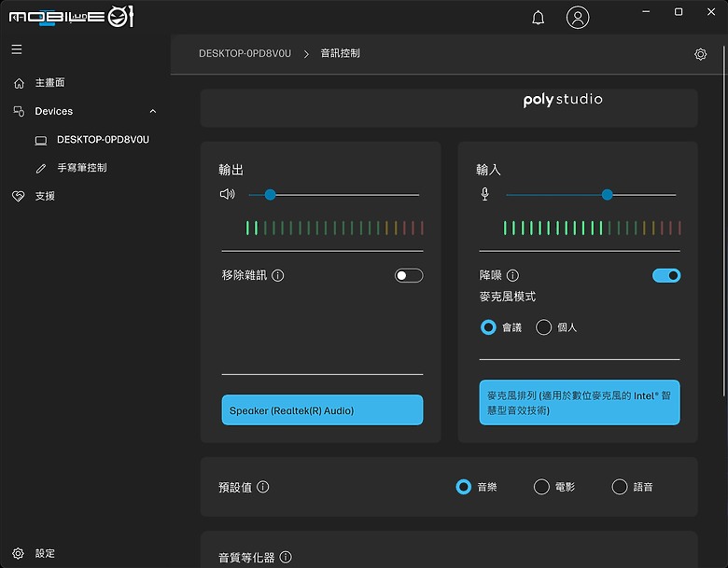Select the 語音 preset
The height and width of the screenshot is (568, 728).
tap(620, 487)
